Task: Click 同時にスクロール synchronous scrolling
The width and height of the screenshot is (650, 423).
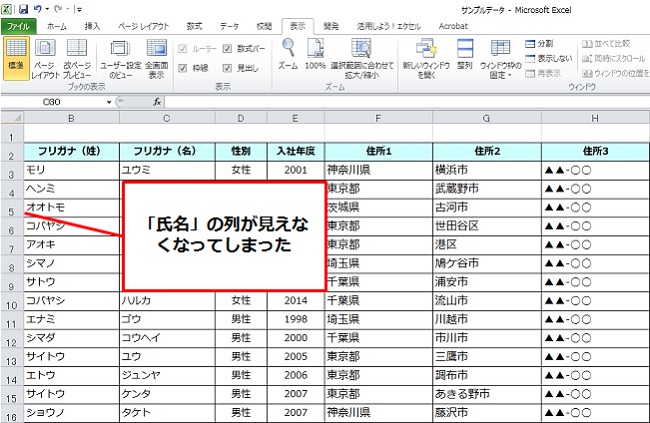Action: 614,58
